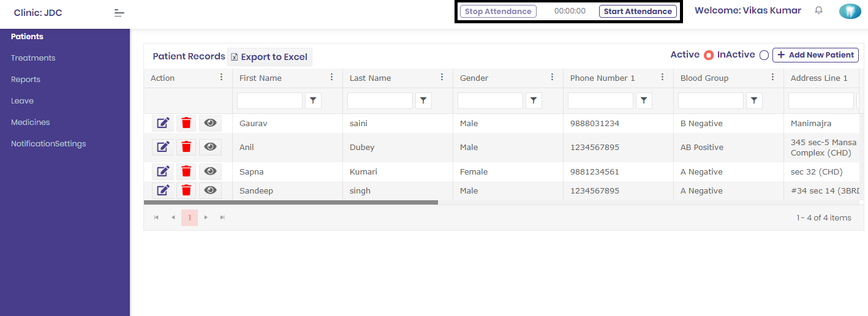Viewport: 868px width, 316px height.
Task: Apply the First Name filter icon
Action: 313,101
